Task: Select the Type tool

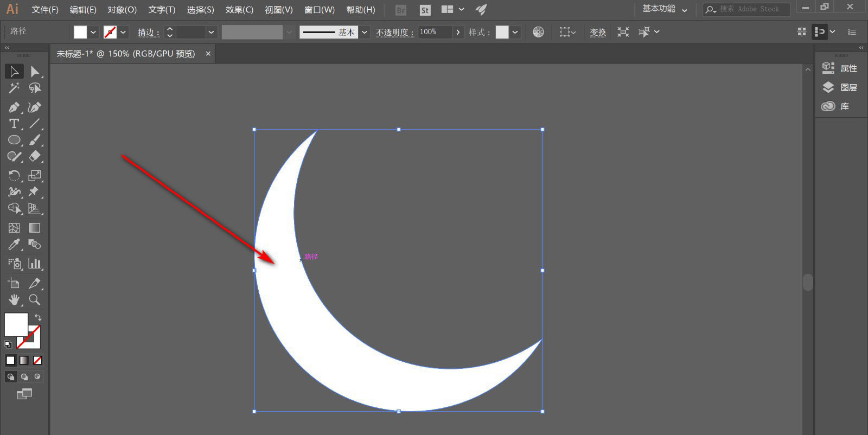Action: (14, 124)
